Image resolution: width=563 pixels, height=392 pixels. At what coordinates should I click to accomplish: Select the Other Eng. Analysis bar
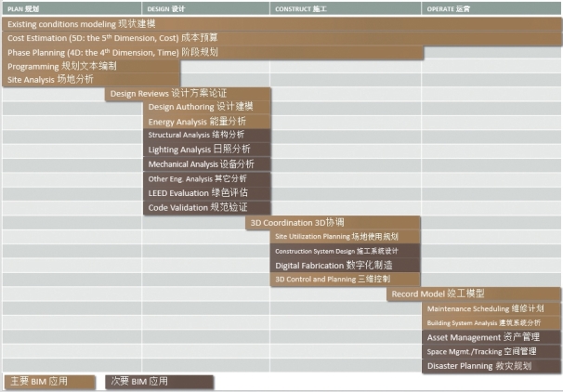207,178
